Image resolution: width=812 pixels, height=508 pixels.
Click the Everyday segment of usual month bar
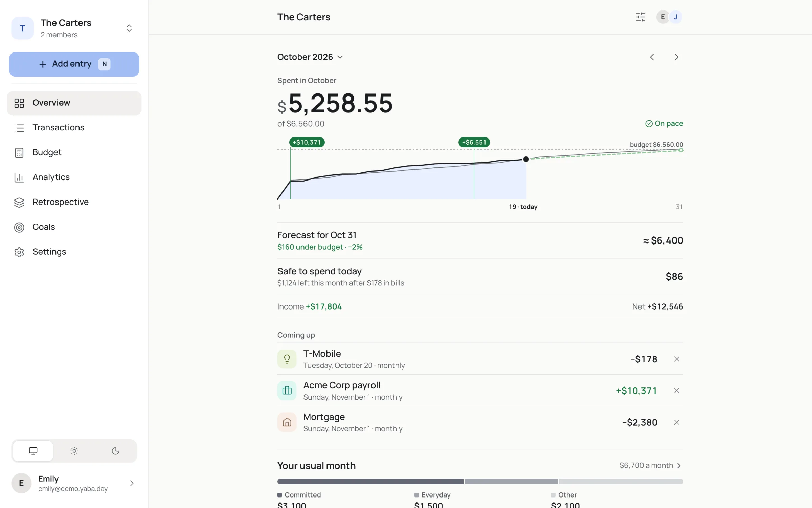point(511,481)
